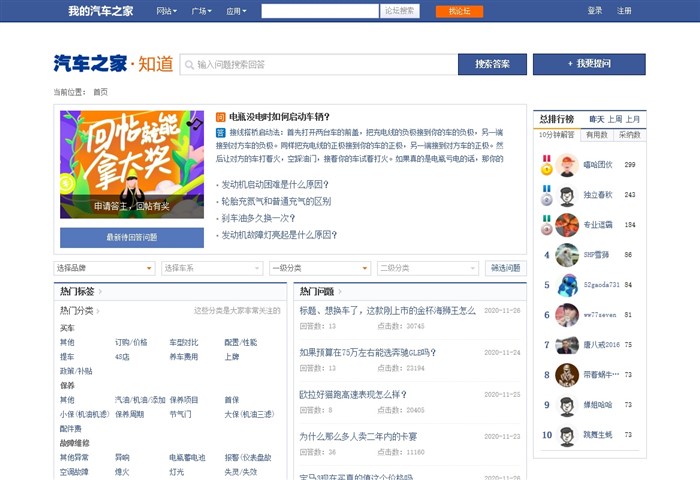Viewport: 700px width, 480px height.
Task: Click the blue 答 answer icon
Action: [221, 133]
